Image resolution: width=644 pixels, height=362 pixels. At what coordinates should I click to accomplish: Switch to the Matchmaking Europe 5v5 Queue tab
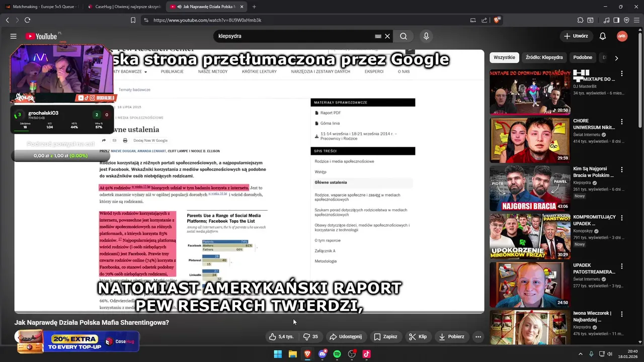[x=41, y=7]
